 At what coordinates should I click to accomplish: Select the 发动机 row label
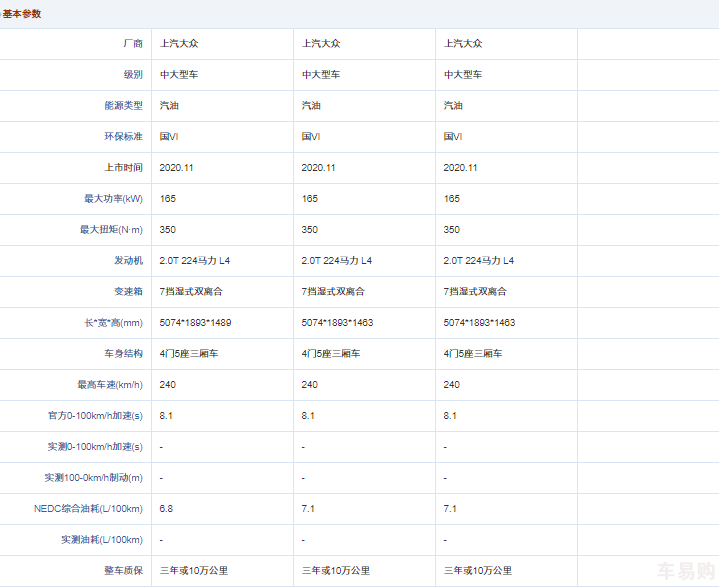[128, 260]
